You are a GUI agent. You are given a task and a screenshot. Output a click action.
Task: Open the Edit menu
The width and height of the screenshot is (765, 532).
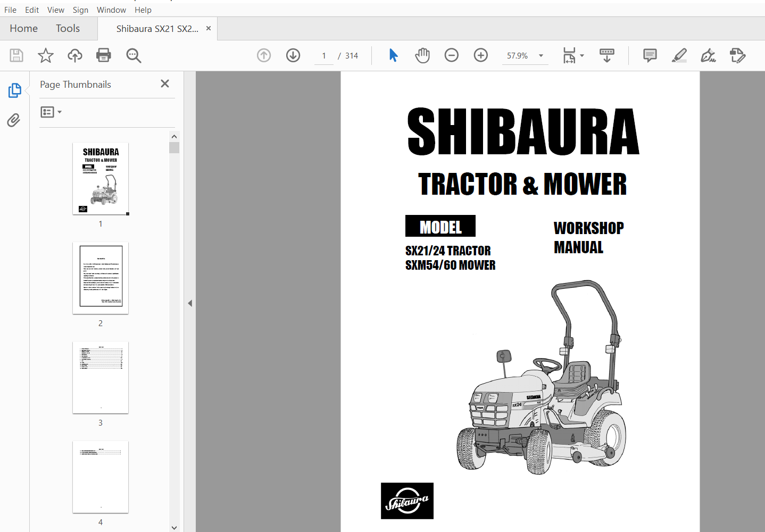[32, 10]
